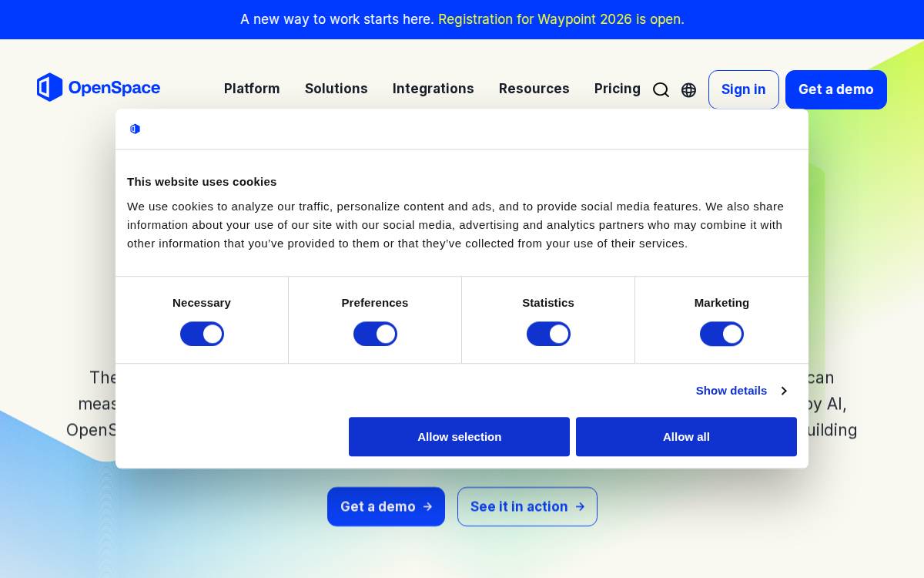The height and width of the screenshot is (578, 924).
Task: Click "A new way to work starts here." text
Action: 337,19
